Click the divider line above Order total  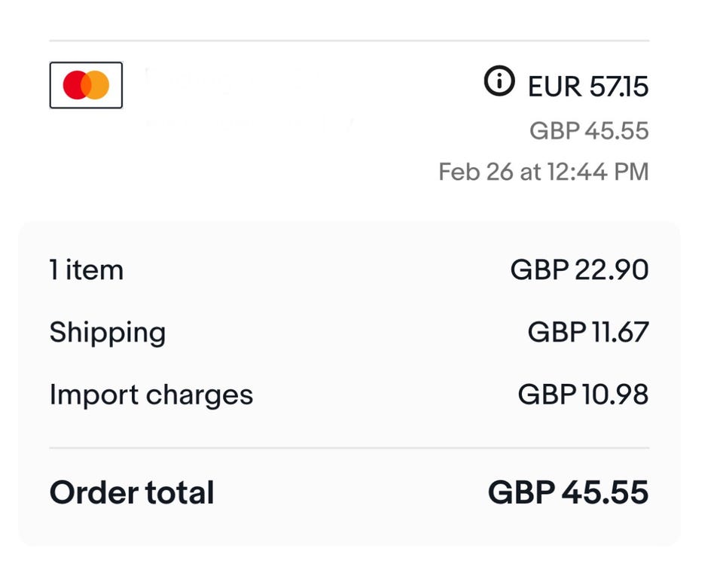click(x=349, y=448)
